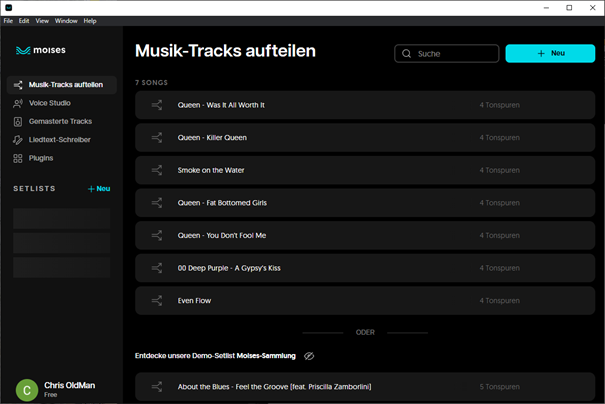Hide the demo setlist with the crossed-eye icon
This screenshot has height=404, width=605.
(309, 356)
